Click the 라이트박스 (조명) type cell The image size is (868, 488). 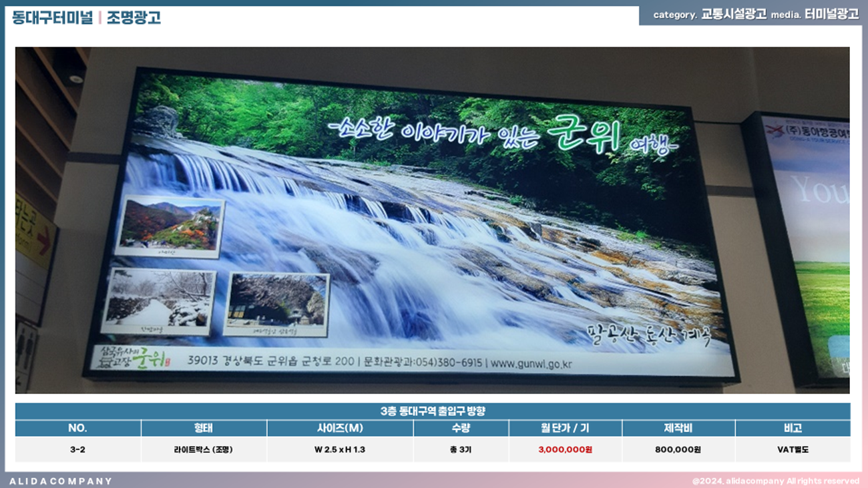(204, 449)
